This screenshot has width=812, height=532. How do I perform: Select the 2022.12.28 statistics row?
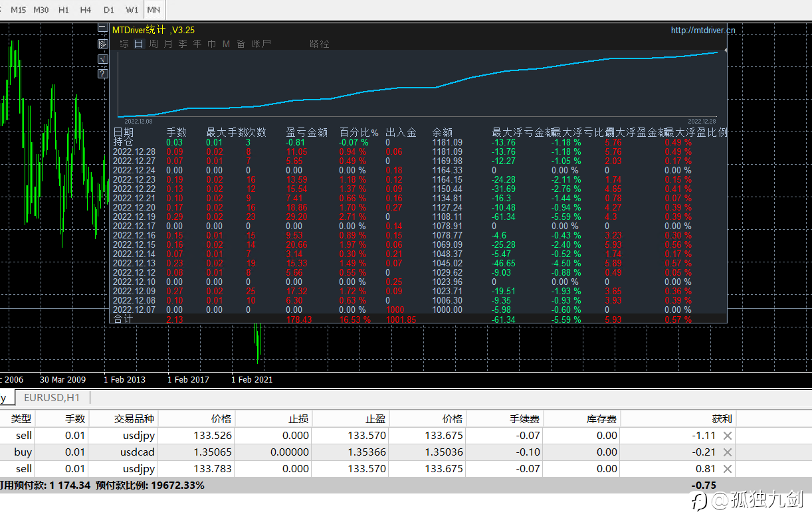[x=419, y=151]
